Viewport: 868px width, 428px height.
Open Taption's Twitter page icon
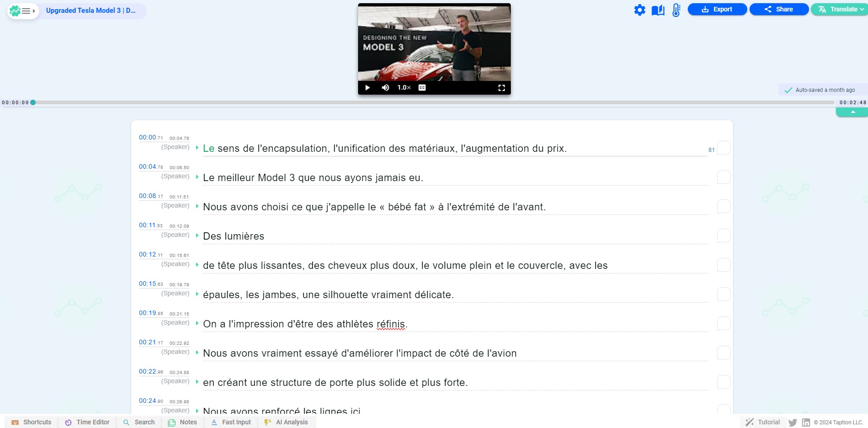click(793, 423)
